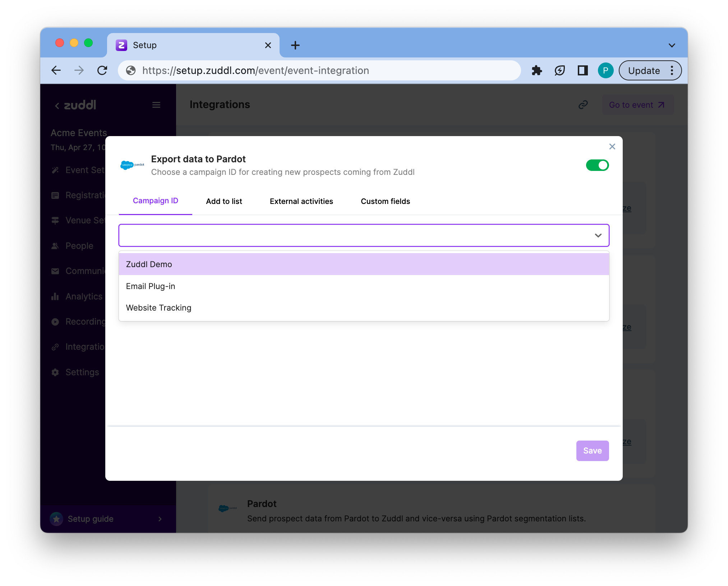
Task: Click the Save button
Action: tap(592, 451)
